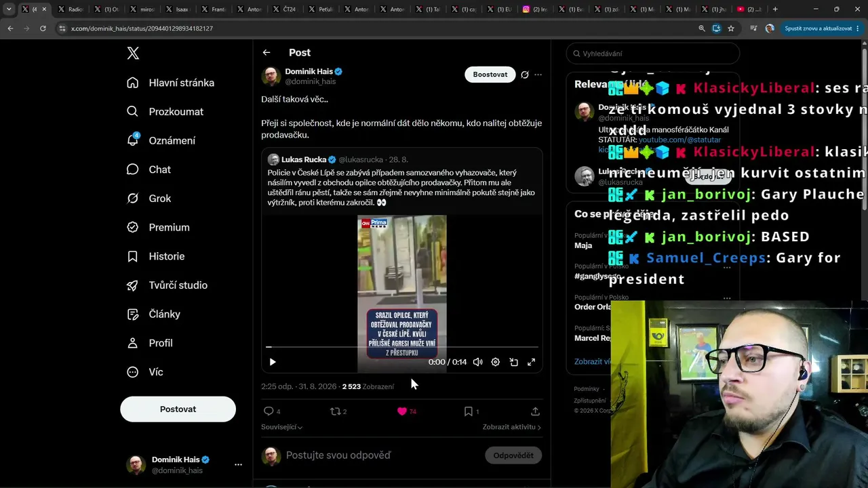Toggle browser bookmark star for this page

click(731, 28)
